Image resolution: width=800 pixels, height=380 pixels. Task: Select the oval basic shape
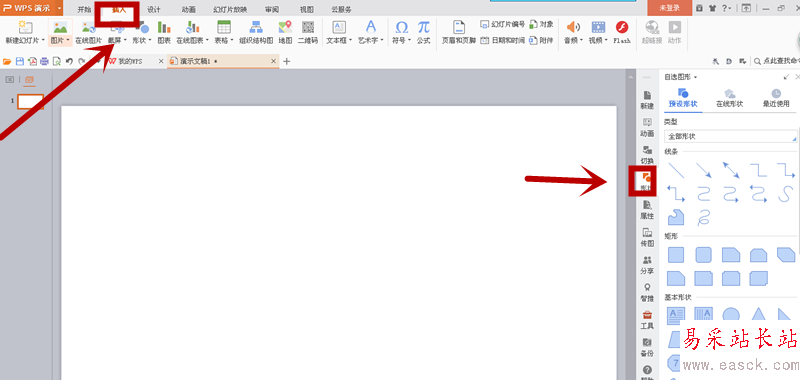(x=731, y=315)
